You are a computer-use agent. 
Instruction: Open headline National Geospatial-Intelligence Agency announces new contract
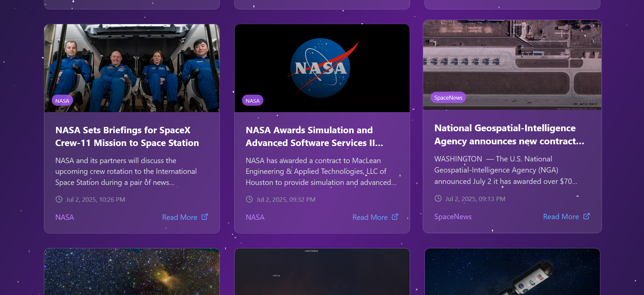click(x=509, y=135)
